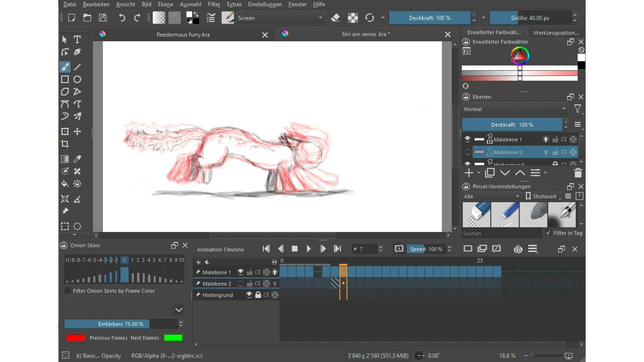Open the Screen blending mode dropdown
The width and height of the screenshot is (644, 362).
280,18
